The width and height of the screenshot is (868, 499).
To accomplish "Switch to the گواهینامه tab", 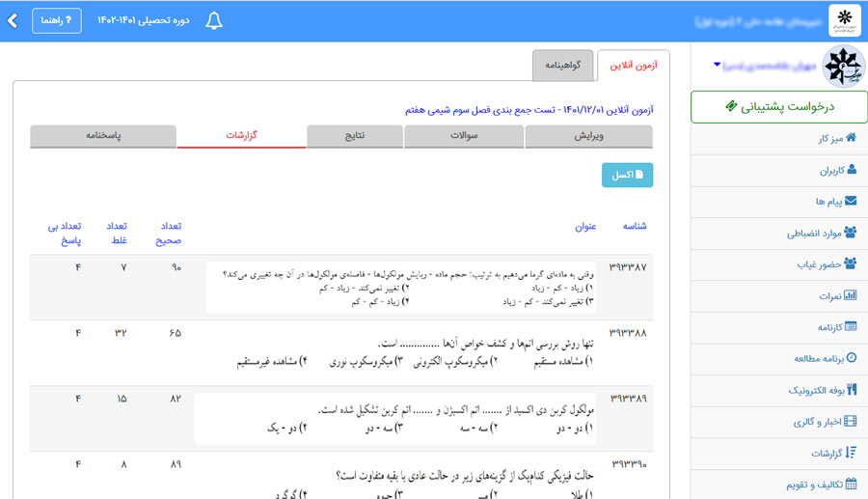I will click(563, 66).
